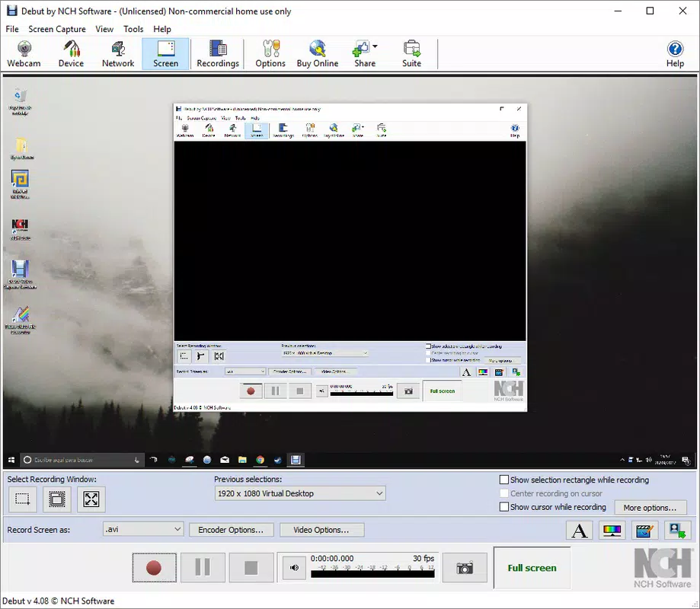Open the Options toolbar button
Image resolution: width=700 pixels, height=609 pixels.
click(270, 54)
